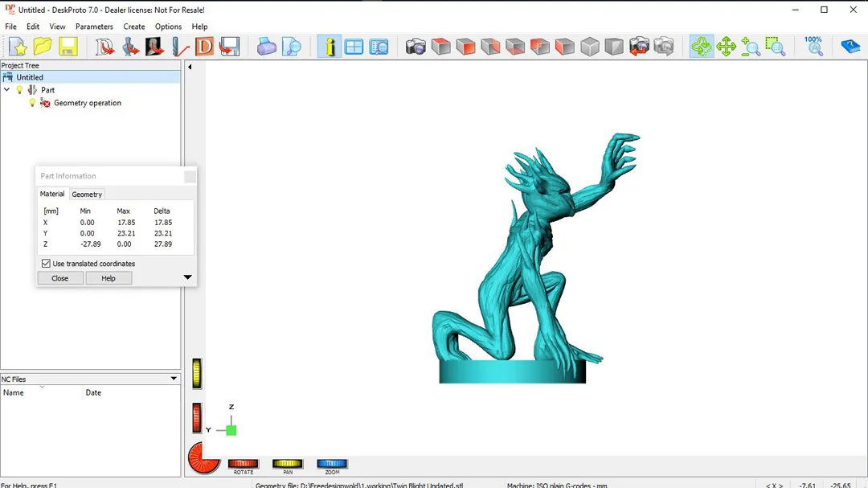Click the gray camera next view icon
The height and width of the screenshot is (488, 868).
[x=664, y=47]
